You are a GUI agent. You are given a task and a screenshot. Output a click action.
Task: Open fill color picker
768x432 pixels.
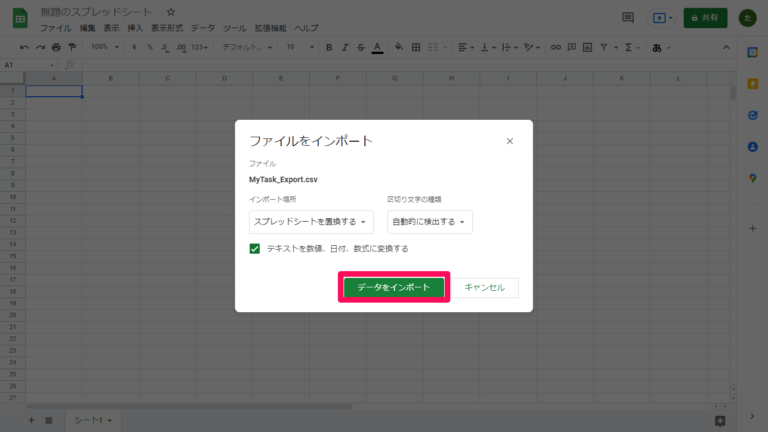click(399, 48)
